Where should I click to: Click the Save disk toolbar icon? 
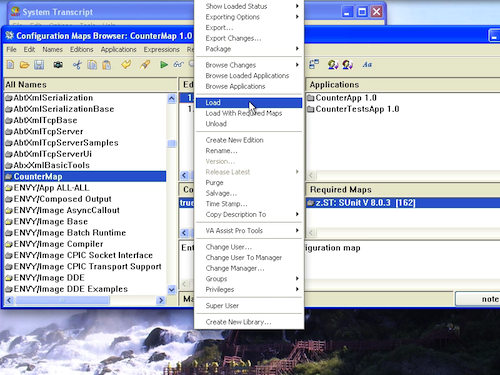click(39, 64)
